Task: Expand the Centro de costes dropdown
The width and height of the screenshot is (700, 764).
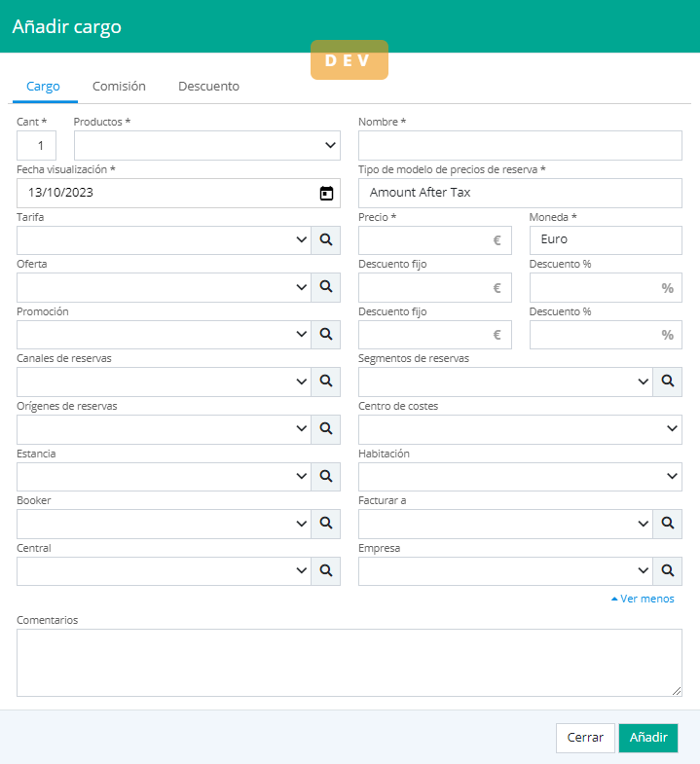Action: pyautogui.click(x=520, y=429)
